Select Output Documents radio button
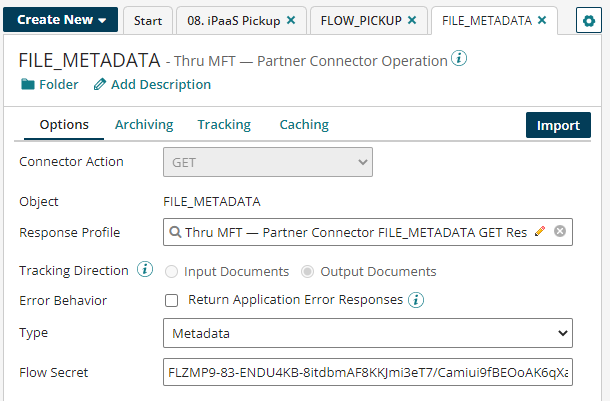Image resolution: width=610 pixels, height=401 pixels. coord(308,271)
